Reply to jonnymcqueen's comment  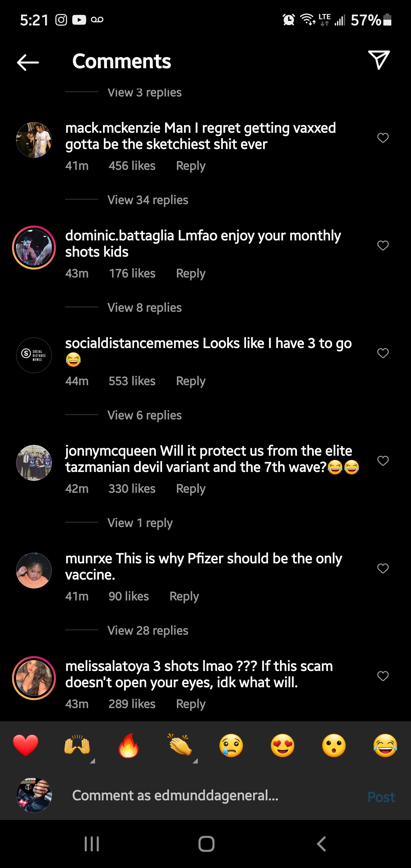click(x=191, y=489)
